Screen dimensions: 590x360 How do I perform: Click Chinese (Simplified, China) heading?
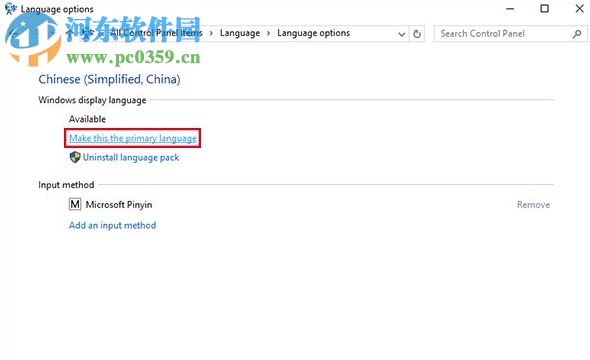pyautogui.click(x=109, y=79)
